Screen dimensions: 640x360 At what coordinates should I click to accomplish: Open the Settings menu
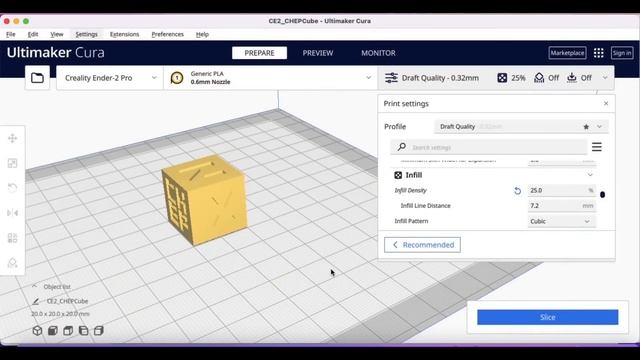(x=87, y=34)
